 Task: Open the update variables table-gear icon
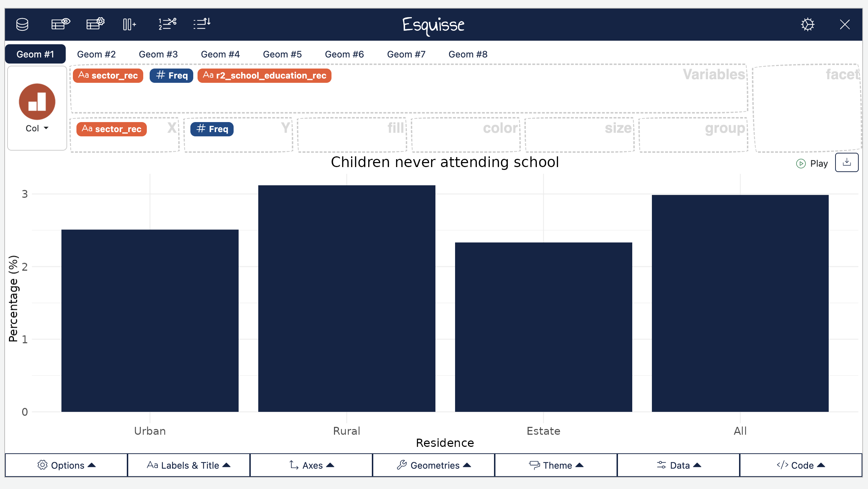click(x=95, y=24)
